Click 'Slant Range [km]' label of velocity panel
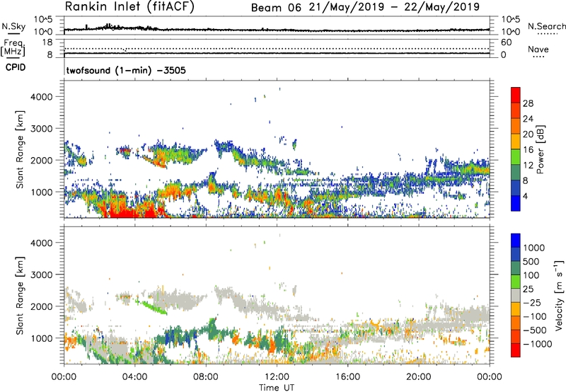Screen dimensions: 566x392 click(x=20, y=295)
